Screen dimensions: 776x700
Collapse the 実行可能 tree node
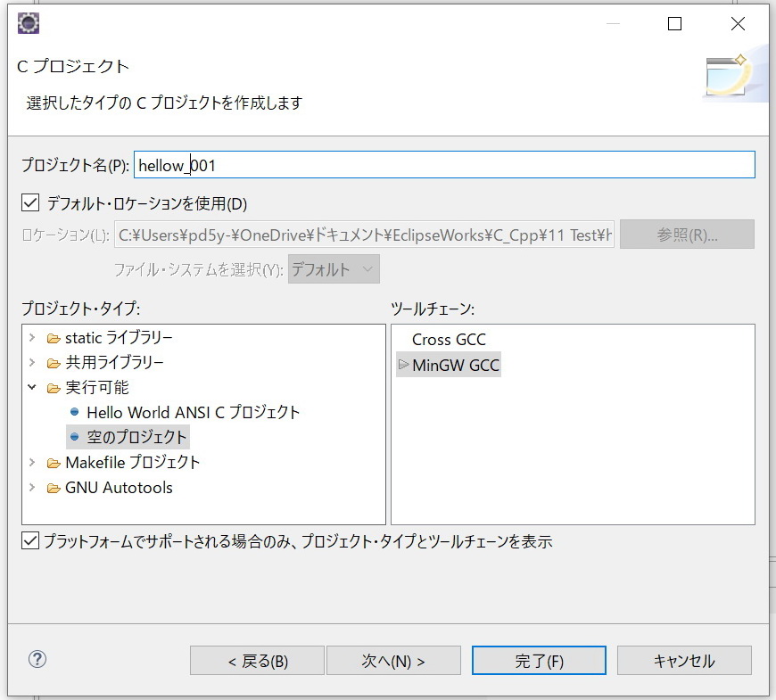click(33, 388)
